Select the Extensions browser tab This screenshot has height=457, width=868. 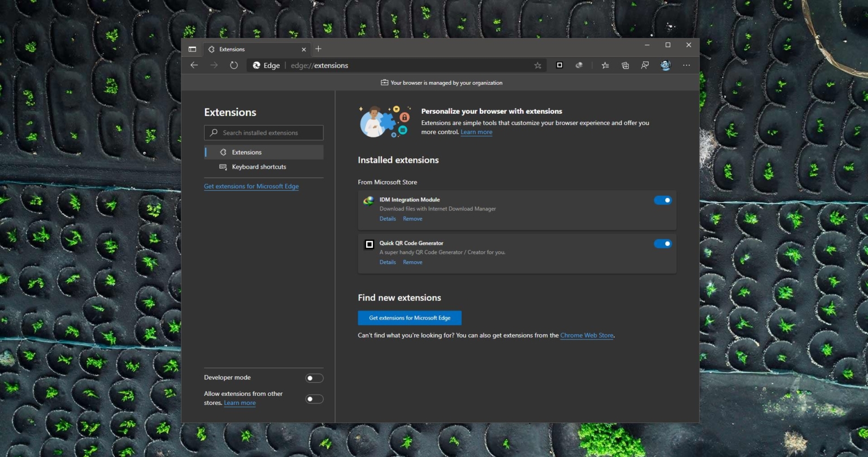254,49
